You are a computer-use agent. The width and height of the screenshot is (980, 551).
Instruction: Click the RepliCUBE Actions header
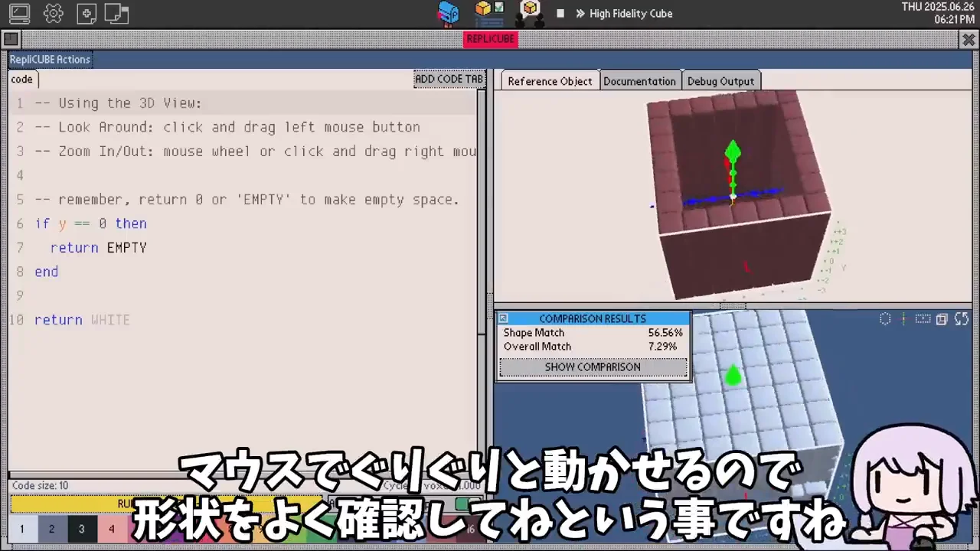50,59
